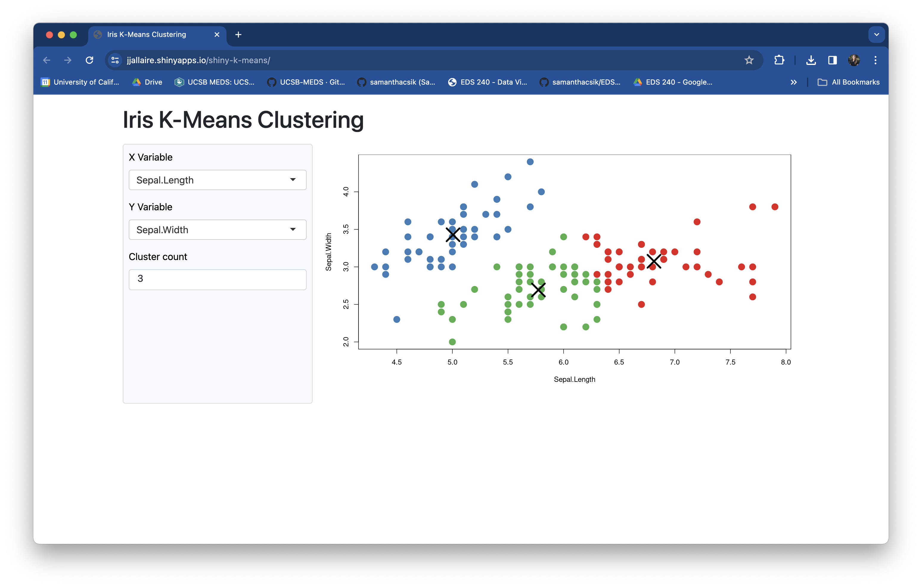The image size is (922, 588).
Task: Show hidden bookmarks with double chevron
Action: click(x=794, y=82)
